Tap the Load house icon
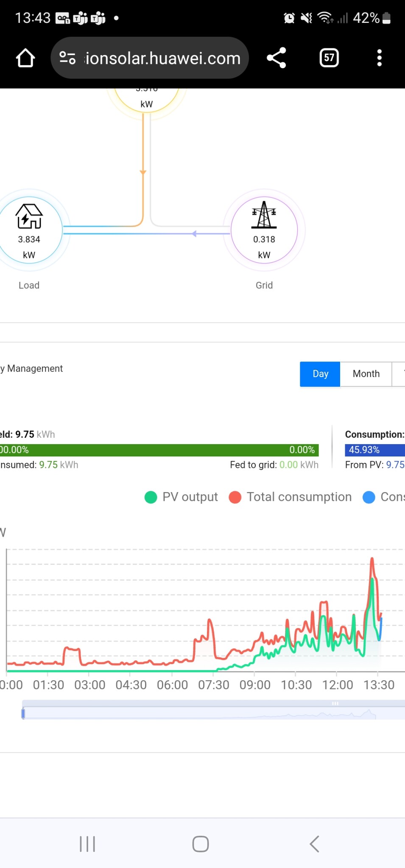 point(29,217)
